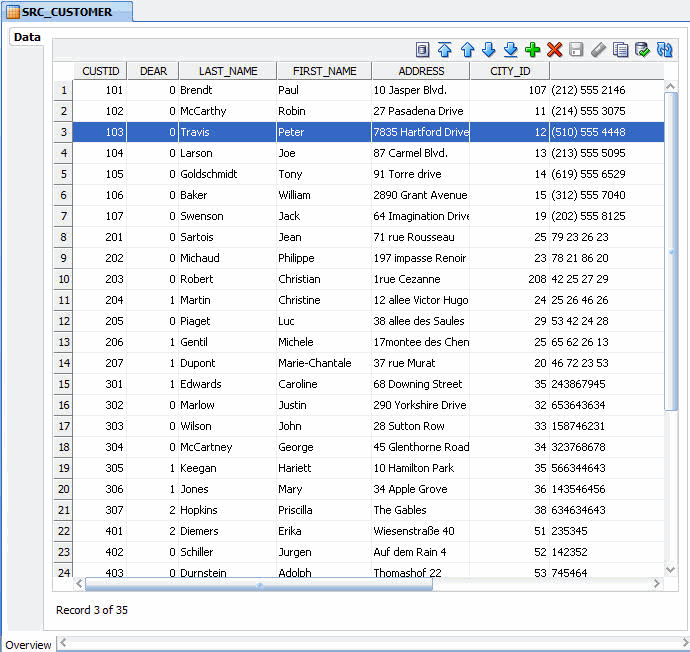Select row number 15 header
Image resolution: width=690 pixels, height=652 pixels.
(x=63, y=384)
